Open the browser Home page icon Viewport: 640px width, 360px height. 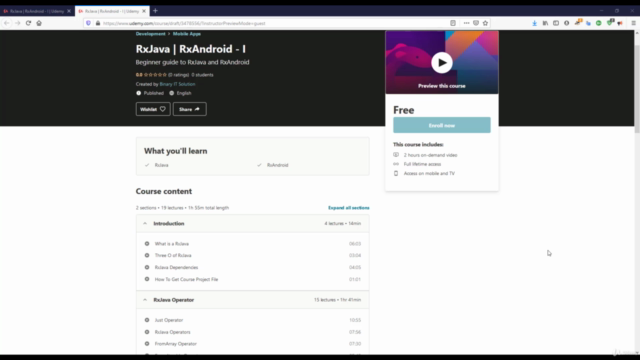point(39,23)
